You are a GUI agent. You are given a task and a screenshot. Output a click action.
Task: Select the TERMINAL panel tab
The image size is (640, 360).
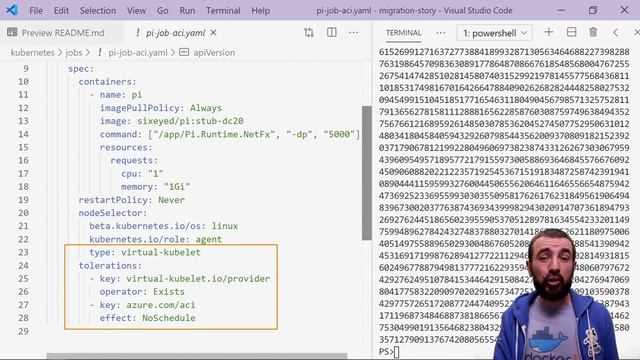coord(404,33)
